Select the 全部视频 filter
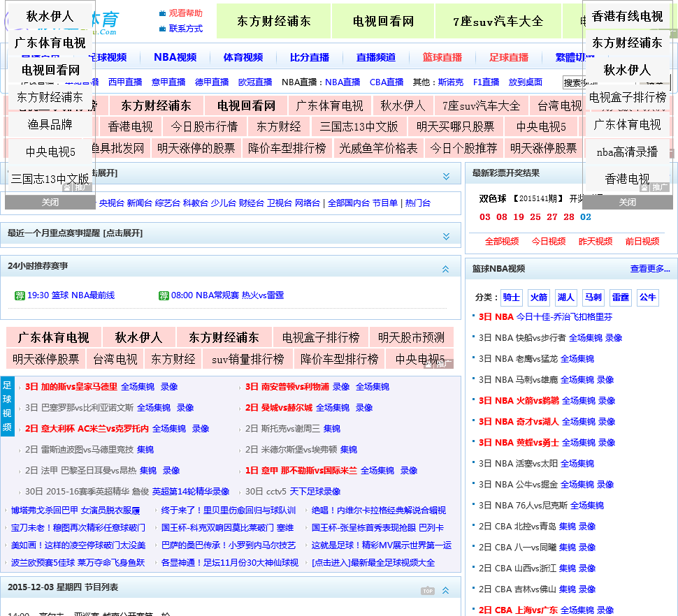The width and height of the screenshot is (678, 616). tap(502, 241)
